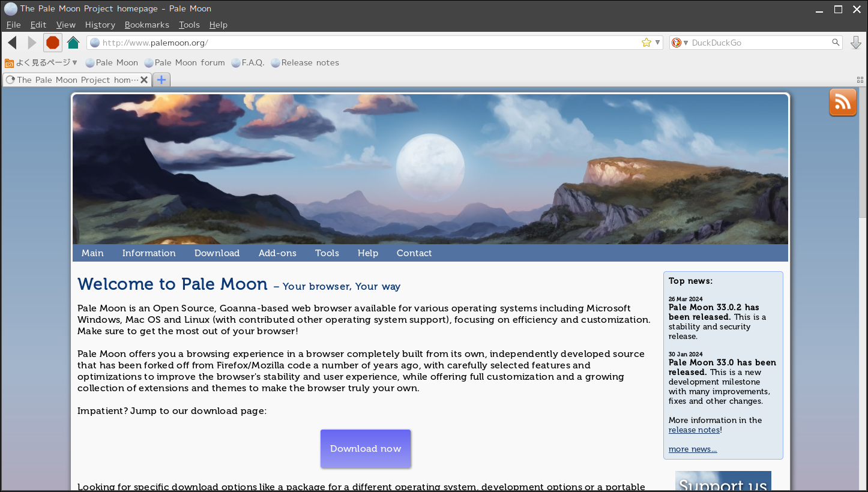Open the File menu
This screenshot has width=868, height=492.
tap(13, 25)
